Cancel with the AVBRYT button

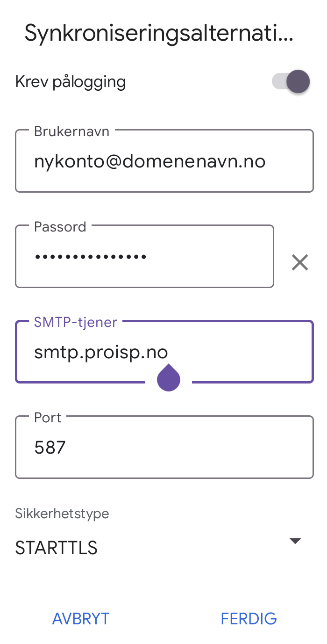point(81,619)
